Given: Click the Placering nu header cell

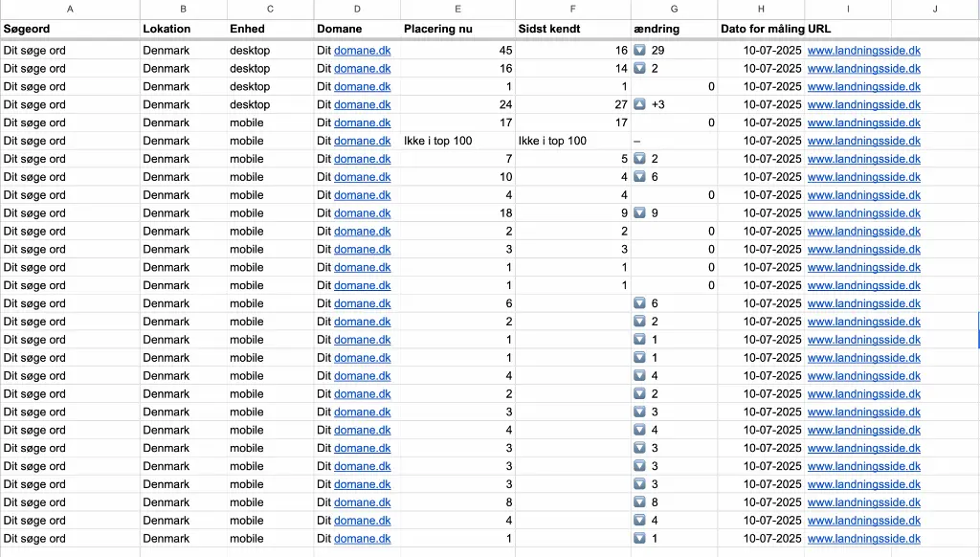Looking at the screenshot, I should [x=457, y=29].
